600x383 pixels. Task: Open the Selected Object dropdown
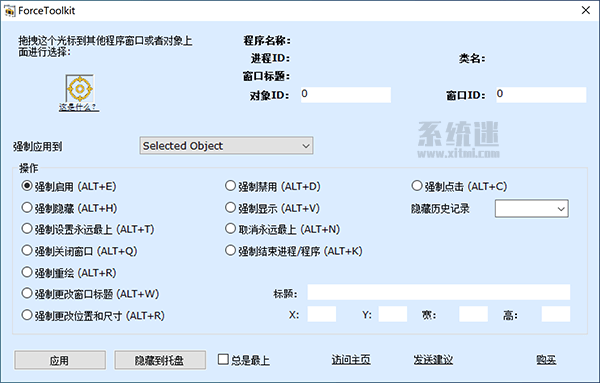(226, 146)
